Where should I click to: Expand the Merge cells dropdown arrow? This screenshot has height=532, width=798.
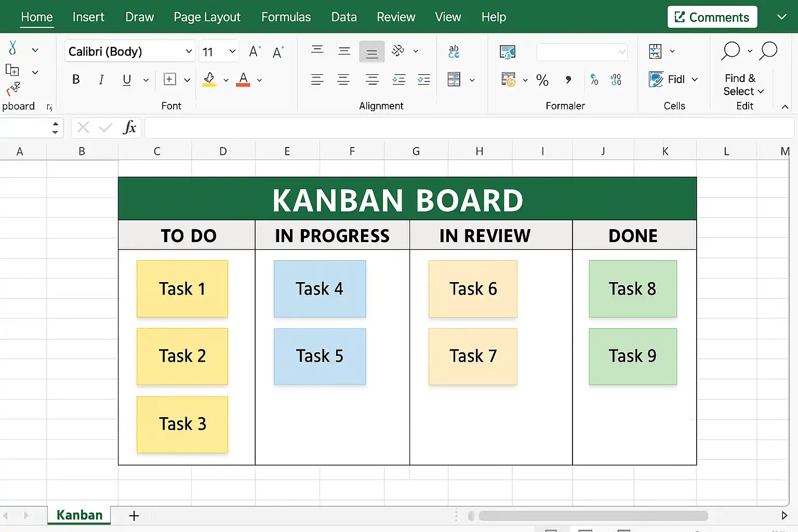coord(472,80)
